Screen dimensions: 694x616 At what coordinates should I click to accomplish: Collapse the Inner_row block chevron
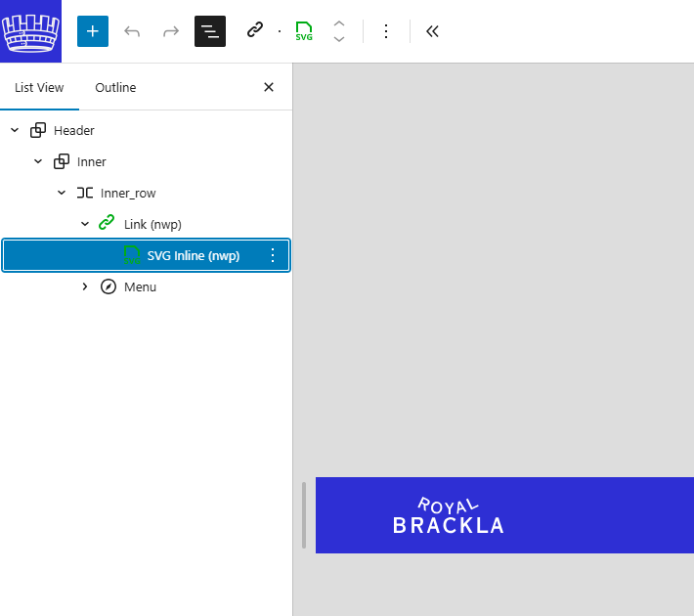pyautogui.click(x=62, y=193)
